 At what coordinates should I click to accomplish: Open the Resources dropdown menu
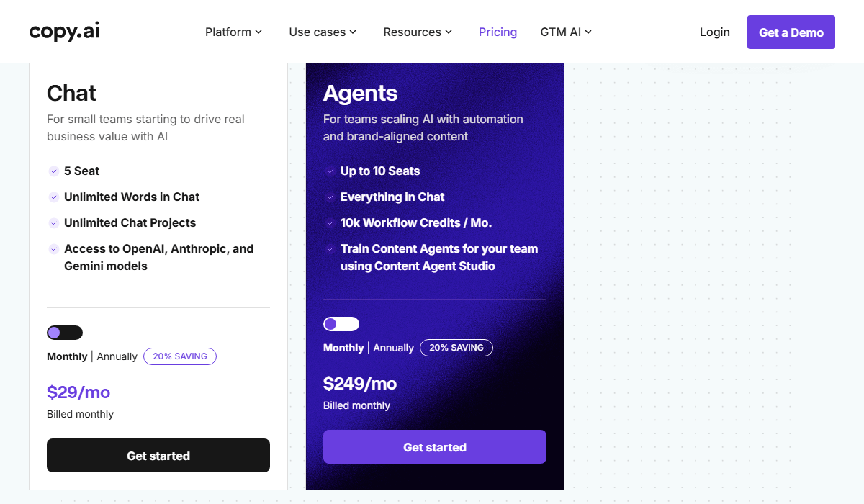tap(418, 32)
